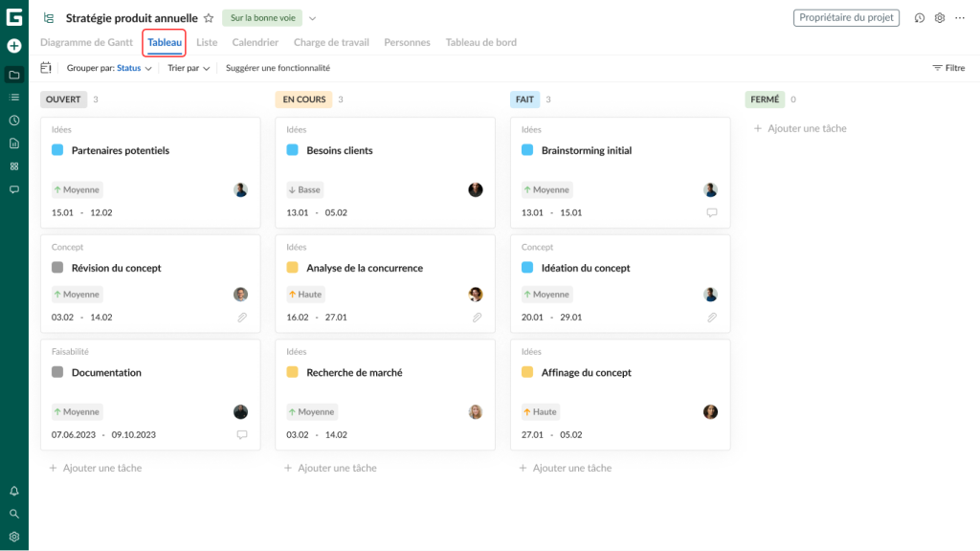This screenshot has width=980, height=551.
Task: Click the project hierarchy icon beside the title
Action: tap(49, 18)
